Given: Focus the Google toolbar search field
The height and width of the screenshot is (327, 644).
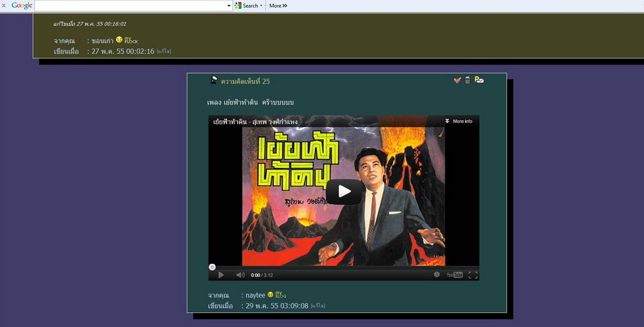Looking at the screenshot, I should [130, 6].
